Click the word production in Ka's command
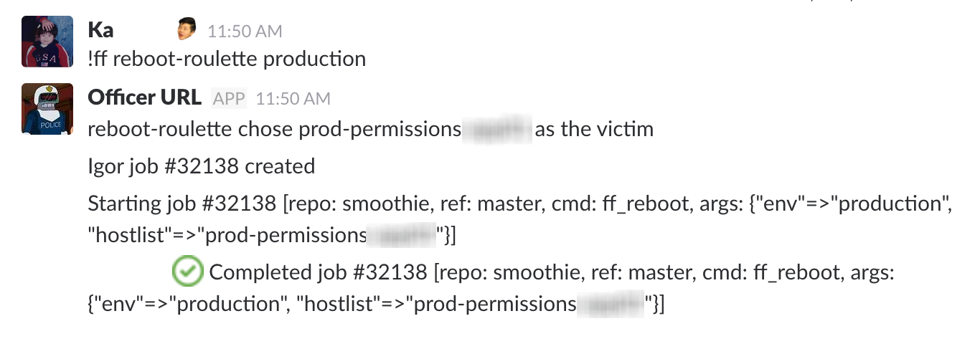 tap(314, 58)
